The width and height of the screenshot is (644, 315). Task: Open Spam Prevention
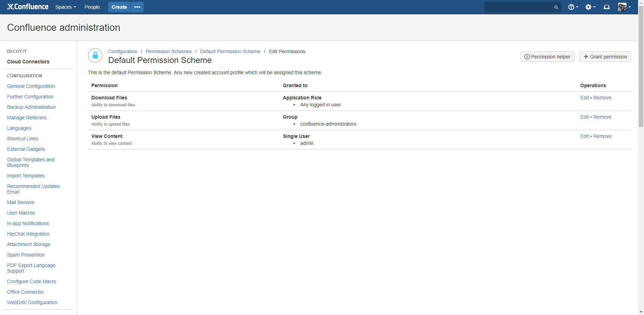(x=26, y=255)
